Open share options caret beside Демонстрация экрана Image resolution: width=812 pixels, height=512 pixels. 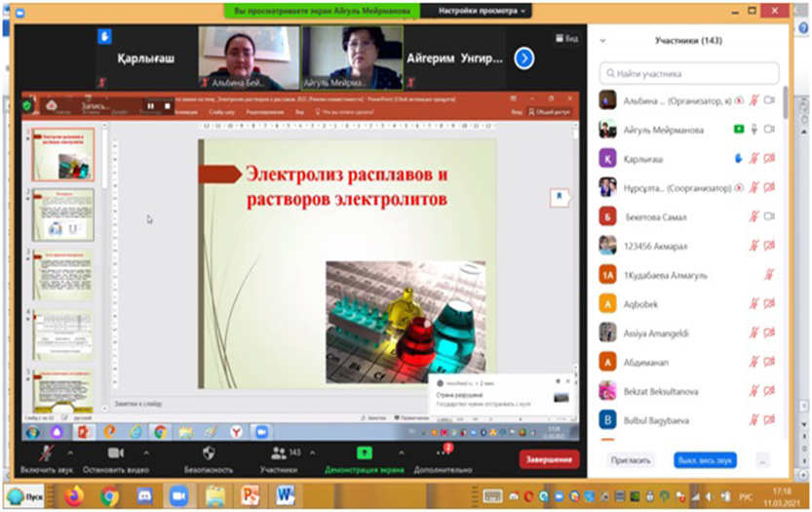402,453
